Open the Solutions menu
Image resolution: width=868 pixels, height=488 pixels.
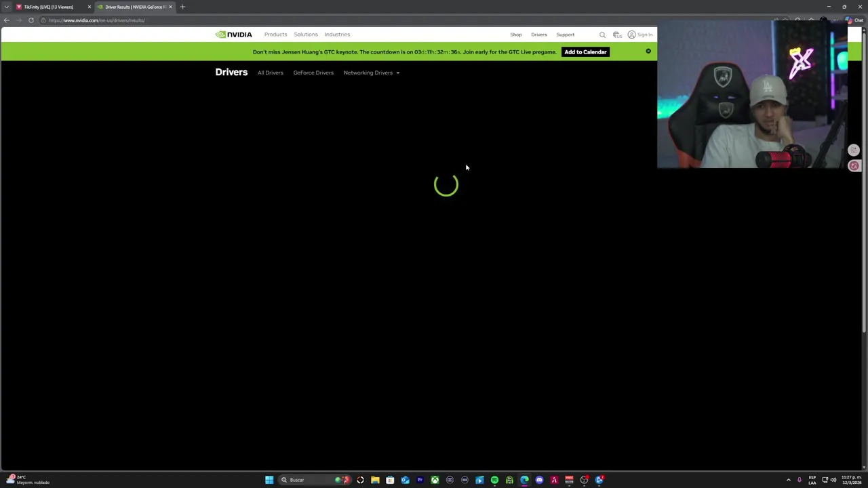(306, 35)
